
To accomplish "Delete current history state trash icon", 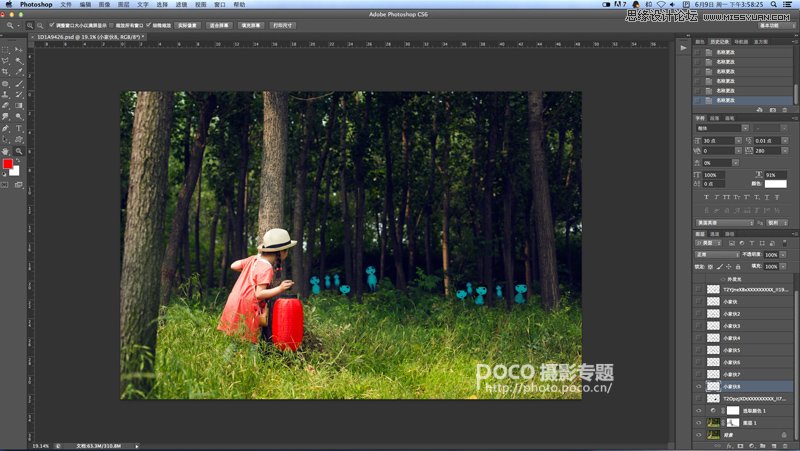I will pos(784,110).
